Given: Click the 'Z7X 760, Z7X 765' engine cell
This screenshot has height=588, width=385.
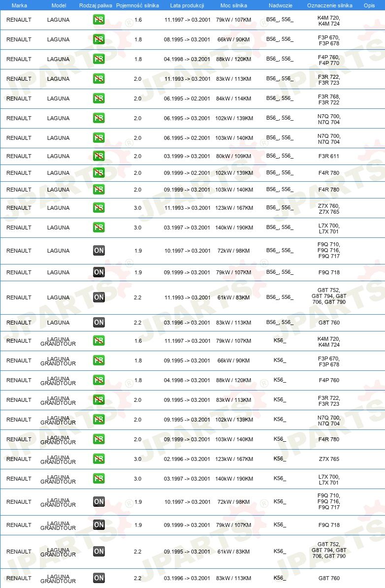Looking at the screenshot, I should 329,209.
